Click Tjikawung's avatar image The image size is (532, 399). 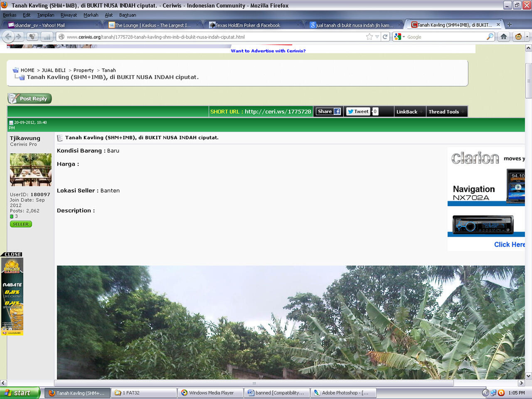tap(31, 170)
